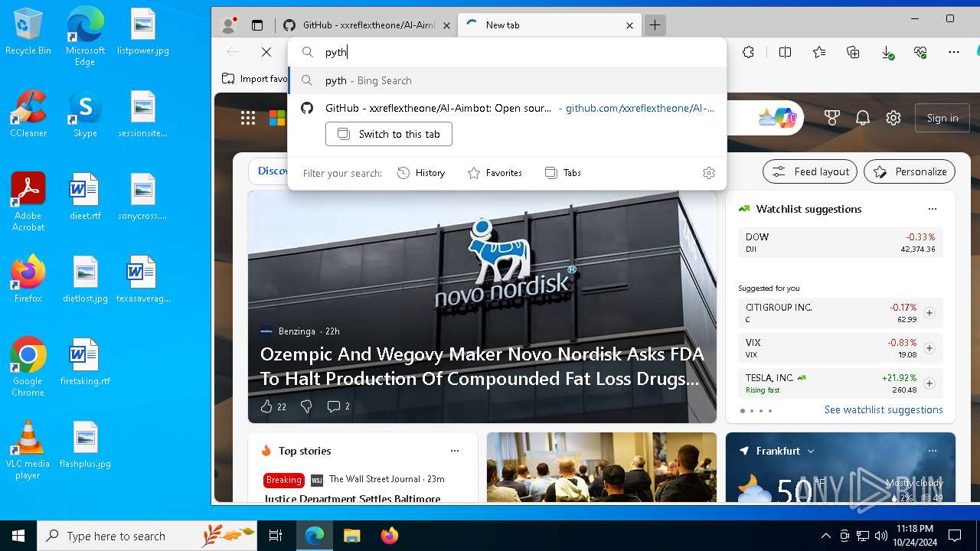
Task: Click the Personalize button
Action: [910, 171]
